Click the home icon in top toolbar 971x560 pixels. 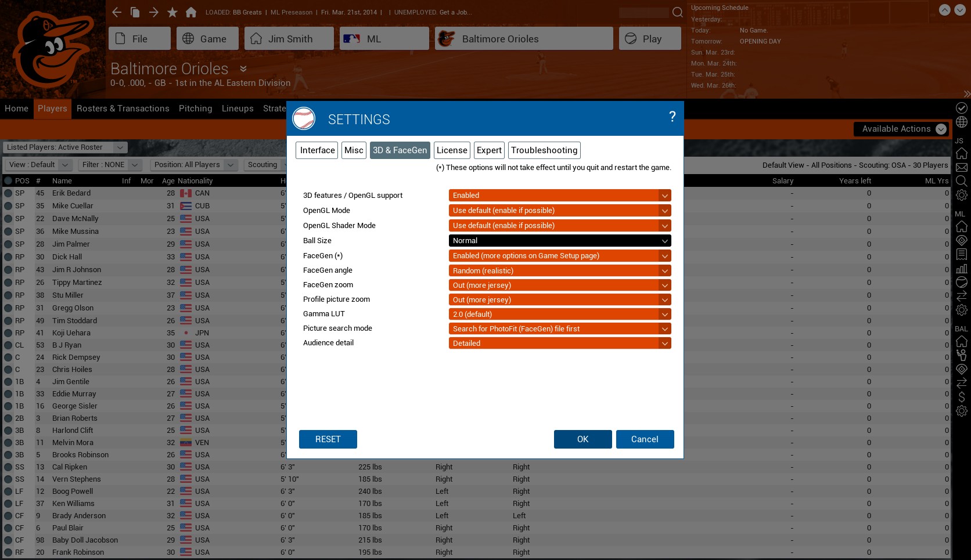(191, 12)
